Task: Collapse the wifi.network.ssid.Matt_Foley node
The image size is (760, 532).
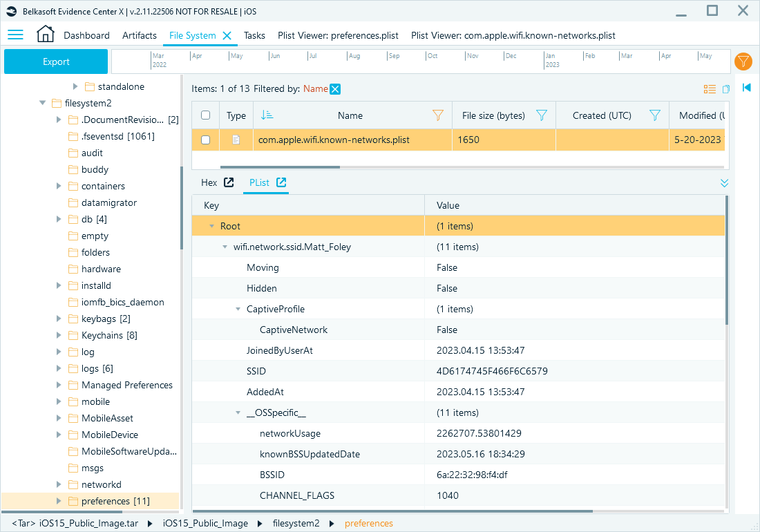Action: [x=225, y=247]
